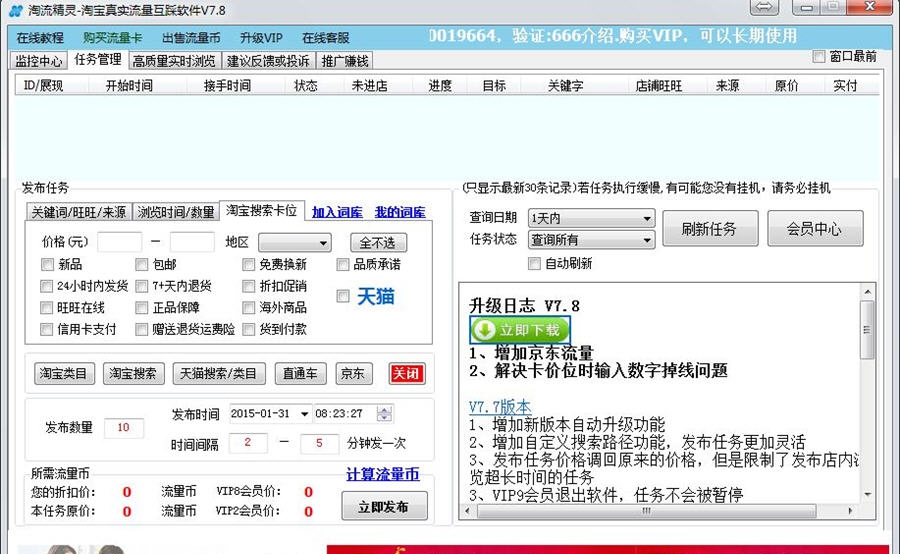Click the interval minimum field showing 2
Viewport: 900px width, 554px height.
point(248,443)
